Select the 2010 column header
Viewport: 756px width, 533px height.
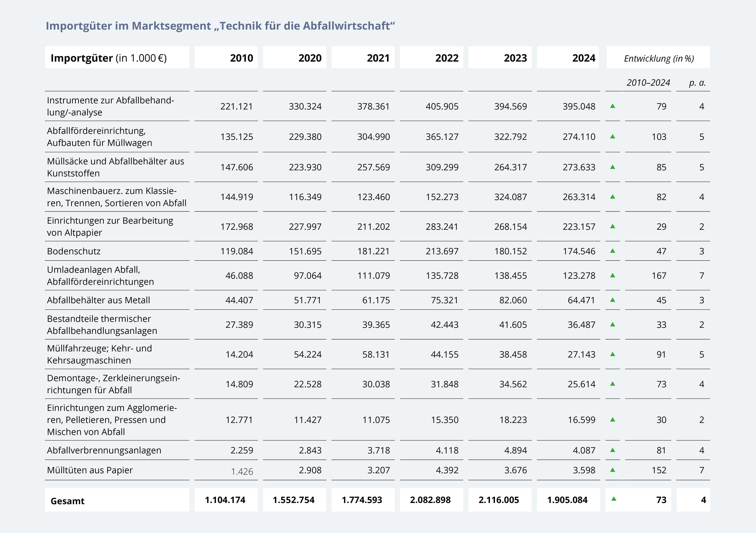pos(241,58)
